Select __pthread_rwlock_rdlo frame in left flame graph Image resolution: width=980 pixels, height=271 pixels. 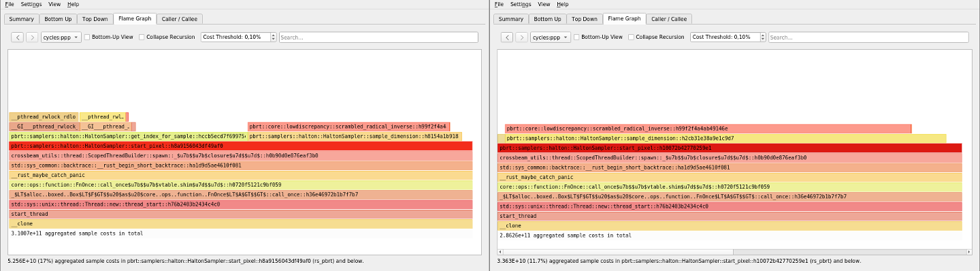(44, 116)
